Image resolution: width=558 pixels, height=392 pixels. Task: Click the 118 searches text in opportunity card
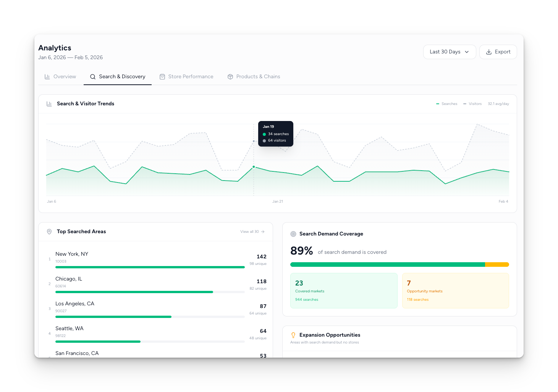pos(418,300)
